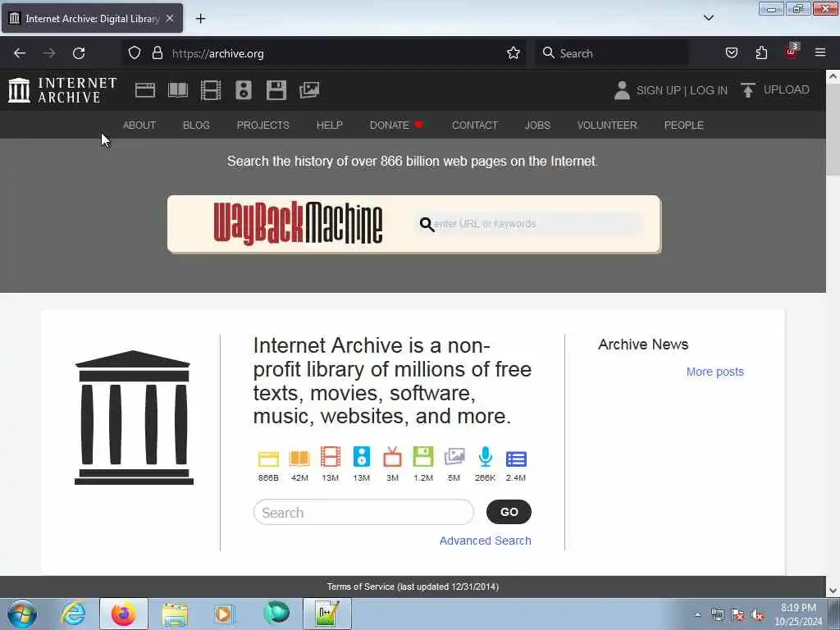
Task: Click the upload arrow icon
Action: (748, 90)
